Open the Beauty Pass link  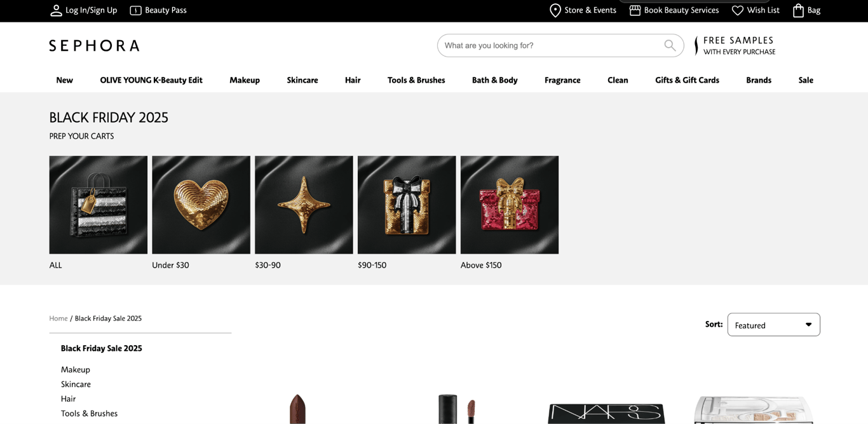tap(166, 10)
